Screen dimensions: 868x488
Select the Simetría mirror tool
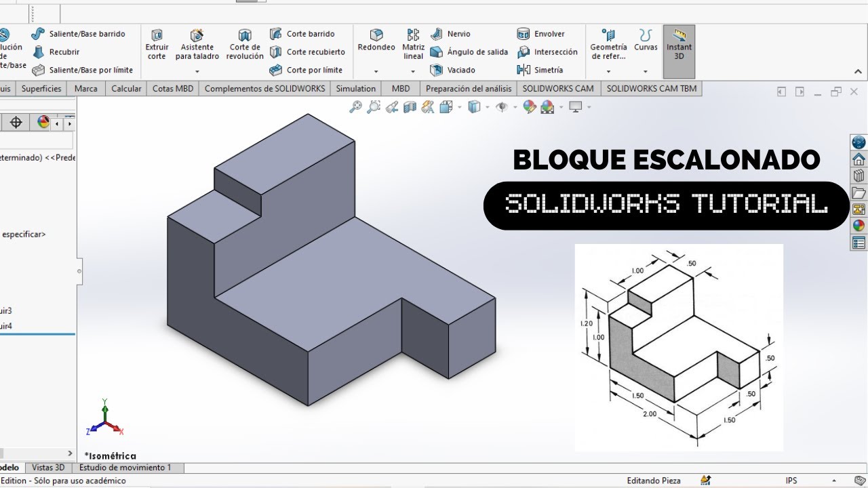[540, 70]
